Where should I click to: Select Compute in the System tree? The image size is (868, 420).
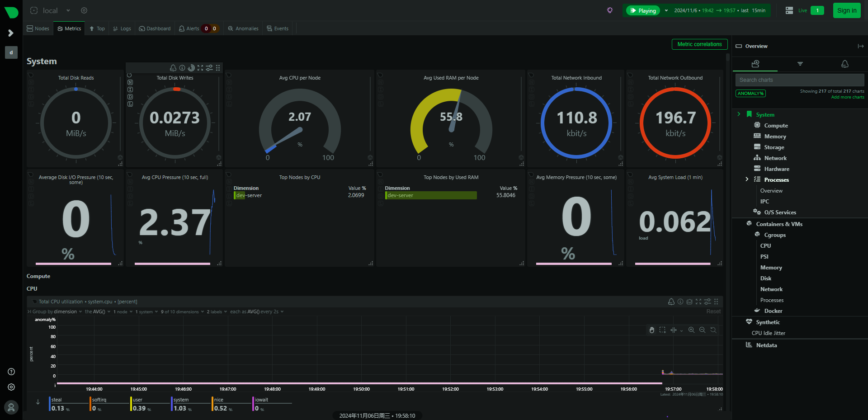pos(776,126)
